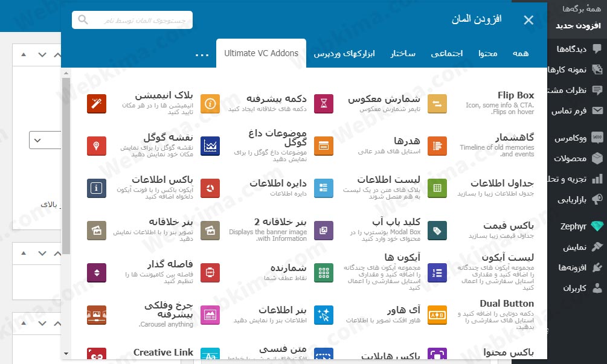The image size is (607, 364).
Task: Insert the نقشه گوگل map icon
Action: (97, 146)
